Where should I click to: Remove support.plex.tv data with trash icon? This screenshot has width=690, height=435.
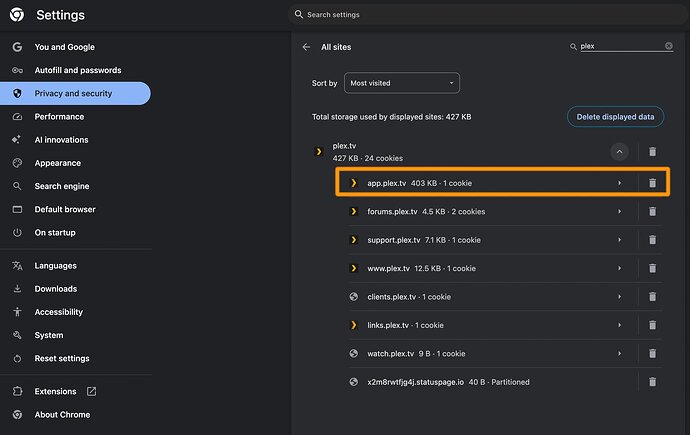[x=652, y=240]
